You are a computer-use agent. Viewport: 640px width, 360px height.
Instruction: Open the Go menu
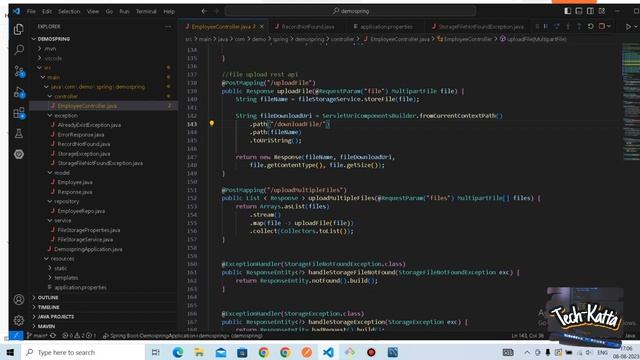click(109, 11)
